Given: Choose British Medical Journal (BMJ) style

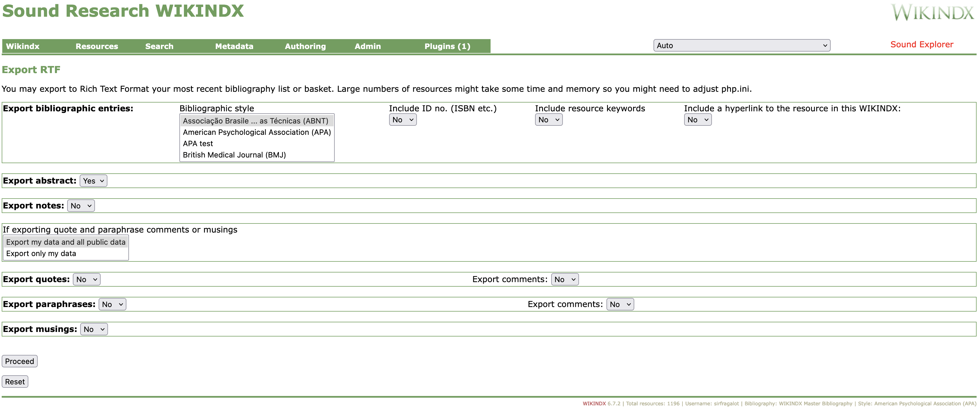Looking at the screenshot, I should click(234, 155).
